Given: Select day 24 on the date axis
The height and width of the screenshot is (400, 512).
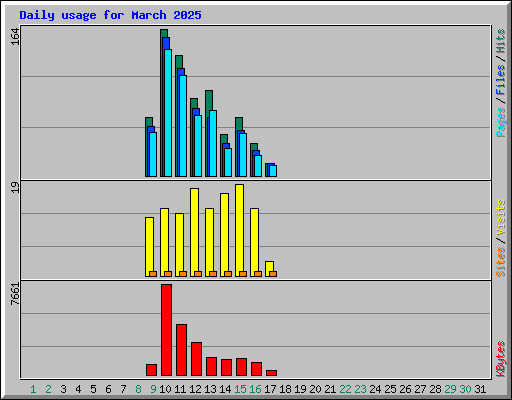Looking at the screenshot, I should click(375, 389).
